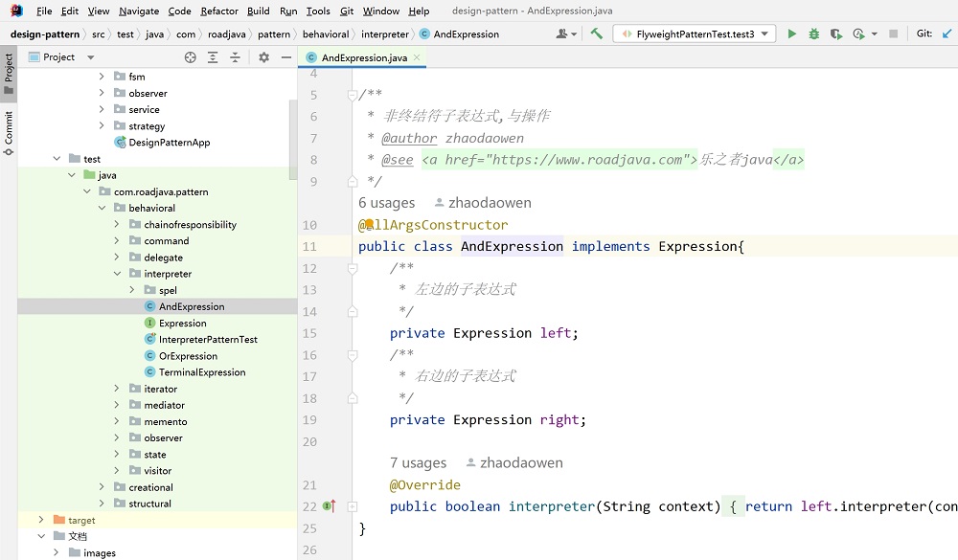Viewport: 958px width, 560px height.
Task: Select the images folder
Action: (92, 552)
